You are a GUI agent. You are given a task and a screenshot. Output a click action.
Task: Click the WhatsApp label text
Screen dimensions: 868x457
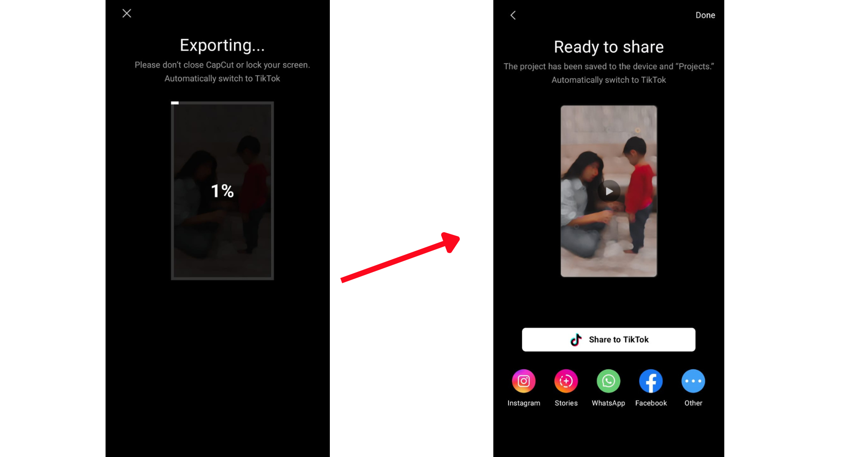coord(609,403)
